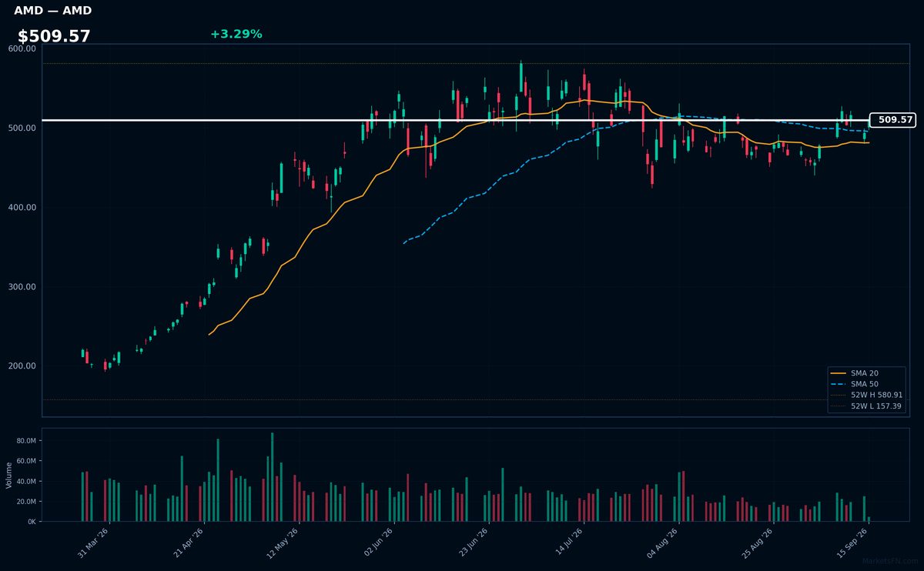The width and height of the screenshot is (924, 571).
Task: Click the 31 Mar '26 date label
Action: [x=94, y=542]
